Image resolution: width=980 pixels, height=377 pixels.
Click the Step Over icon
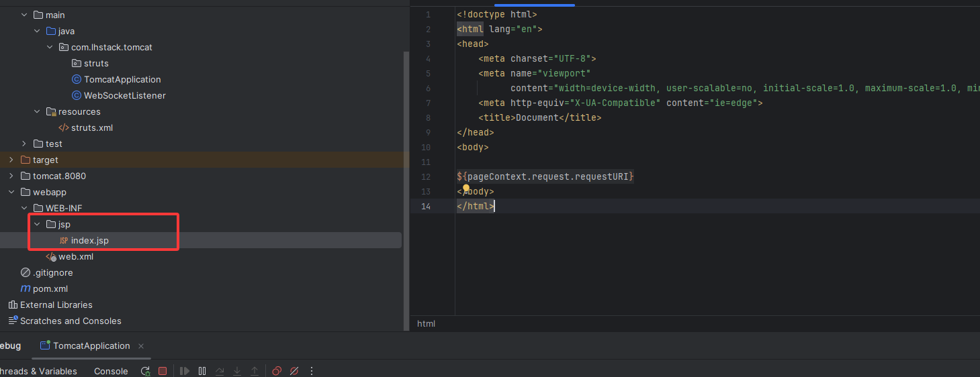pyautogui.click(x=220, y=371)
